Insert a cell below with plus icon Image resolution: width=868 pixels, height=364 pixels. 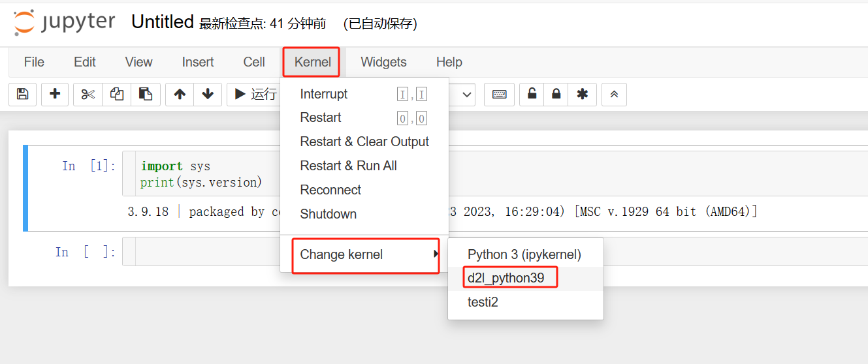55,94
